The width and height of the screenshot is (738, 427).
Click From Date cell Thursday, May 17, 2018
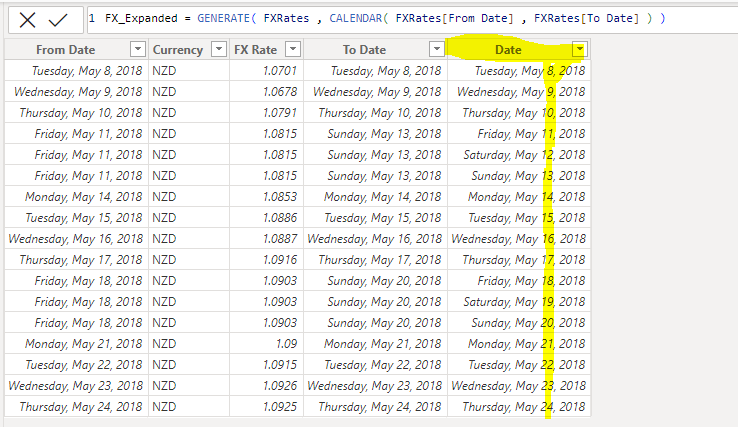(76, 259)
